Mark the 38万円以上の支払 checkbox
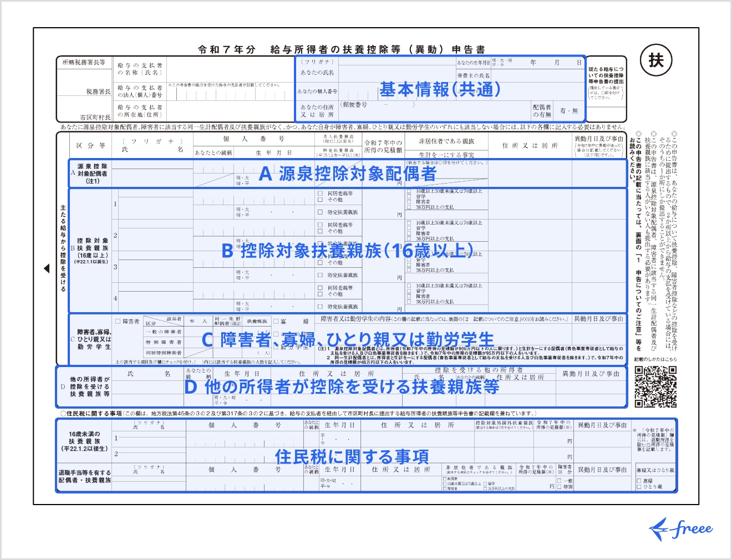This screenshot has height=560, width=732. pos(409,208)
